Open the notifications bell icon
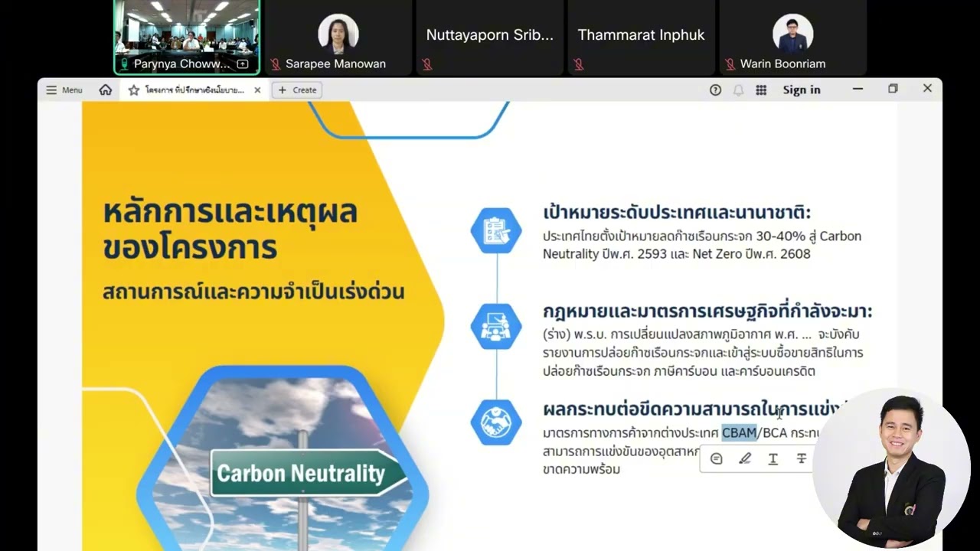Screen dimensions: 980x551 click(738, 90)
